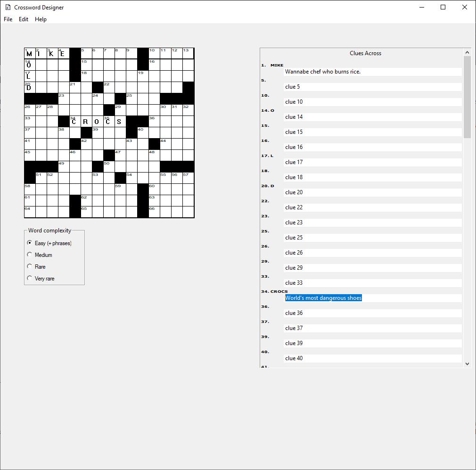Click the 'World's most dangerous shoes' clue field

click(x=373, y=298)
